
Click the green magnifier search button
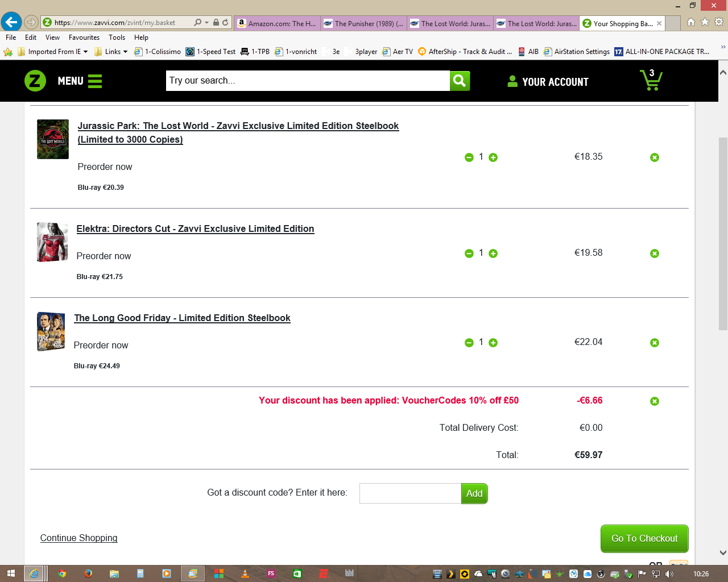460,81
